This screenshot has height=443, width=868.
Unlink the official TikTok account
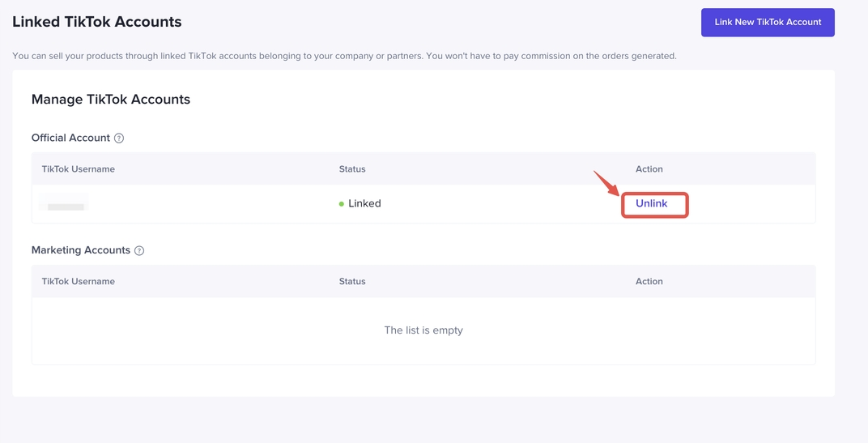652,204
